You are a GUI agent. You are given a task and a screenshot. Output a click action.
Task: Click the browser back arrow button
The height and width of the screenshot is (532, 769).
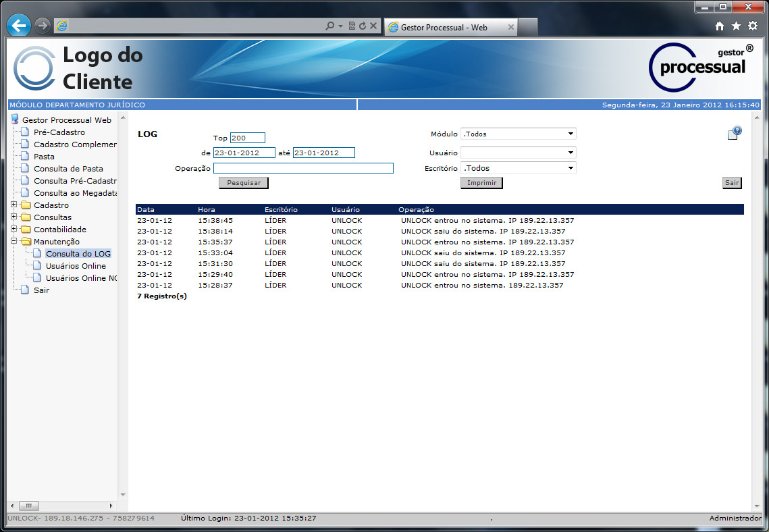coord(18,26)
